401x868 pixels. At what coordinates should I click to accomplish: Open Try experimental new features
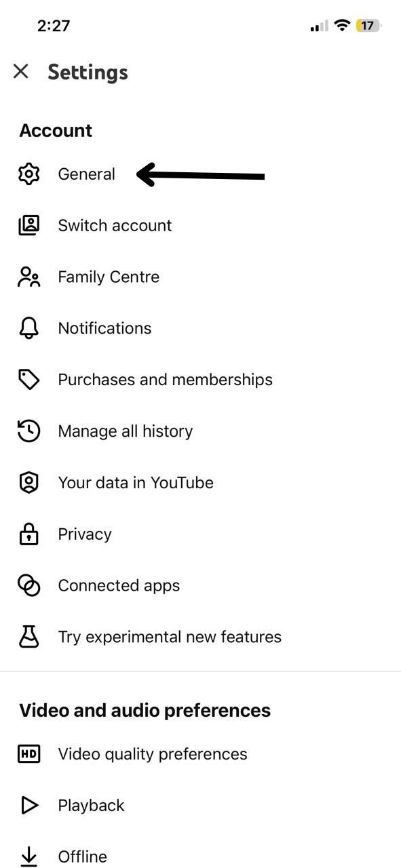[x=170, y=637]
